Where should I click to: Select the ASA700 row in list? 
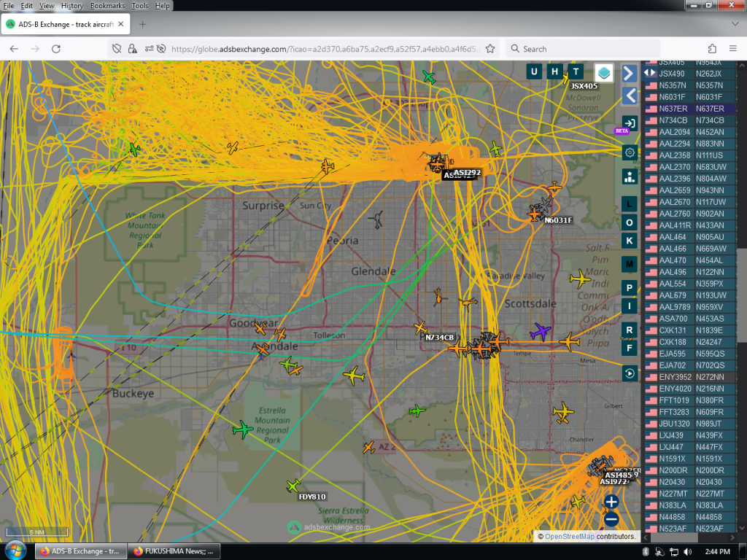click(x=690, y=319)
